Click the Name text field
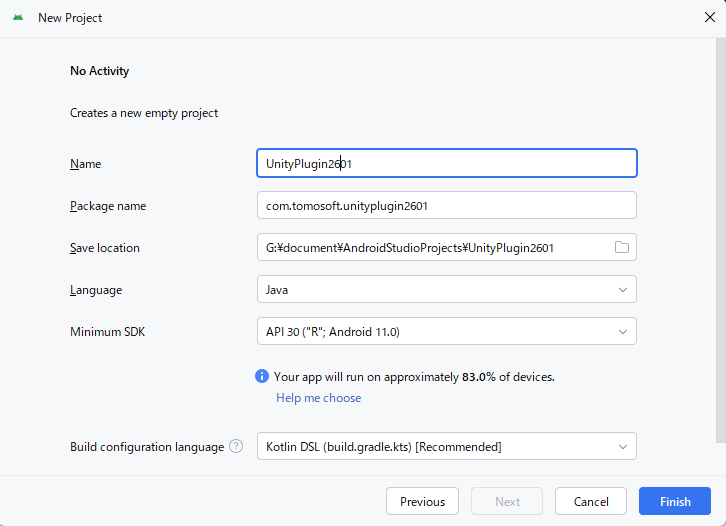Viewport: 726px width, 526px height. click(446, 163)
